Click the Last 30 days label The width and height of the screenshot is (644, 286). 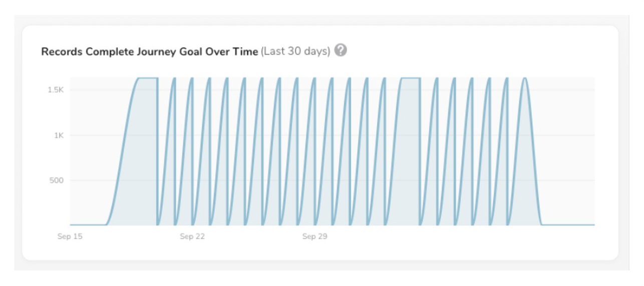pyautogui.click(x=295, y=52)
